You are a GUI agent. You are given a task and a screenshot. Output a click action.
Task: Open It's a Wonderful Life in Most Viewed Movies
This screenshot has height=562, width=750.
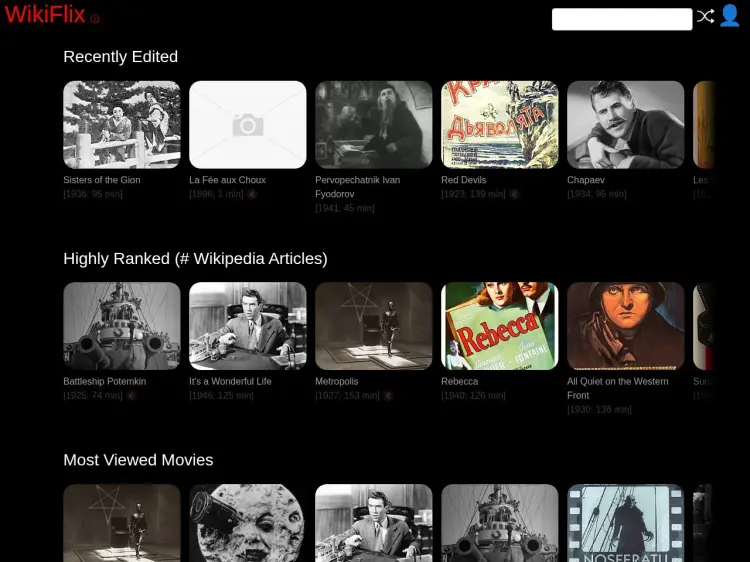tap(374, 523)
